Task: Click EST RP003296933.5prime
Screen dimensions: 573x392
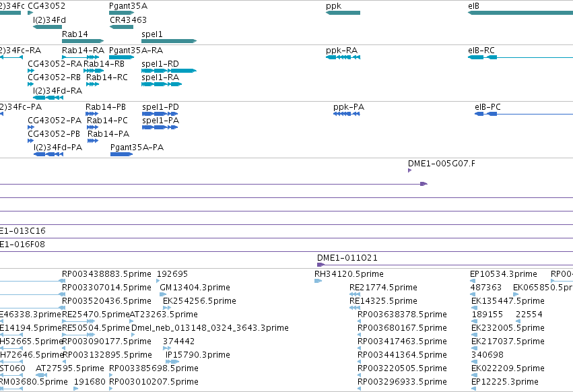Action: point(360,389)
